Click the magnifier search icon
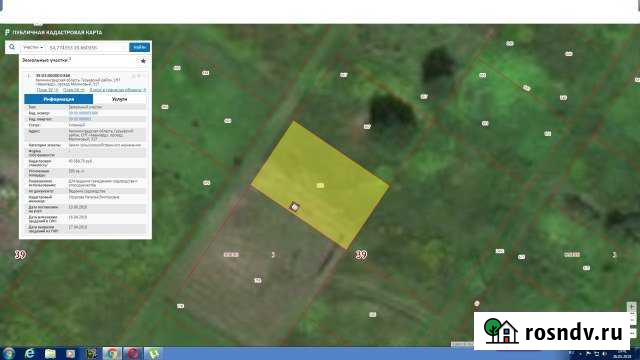The image size is (640, 360). click(x=12, y=47)
